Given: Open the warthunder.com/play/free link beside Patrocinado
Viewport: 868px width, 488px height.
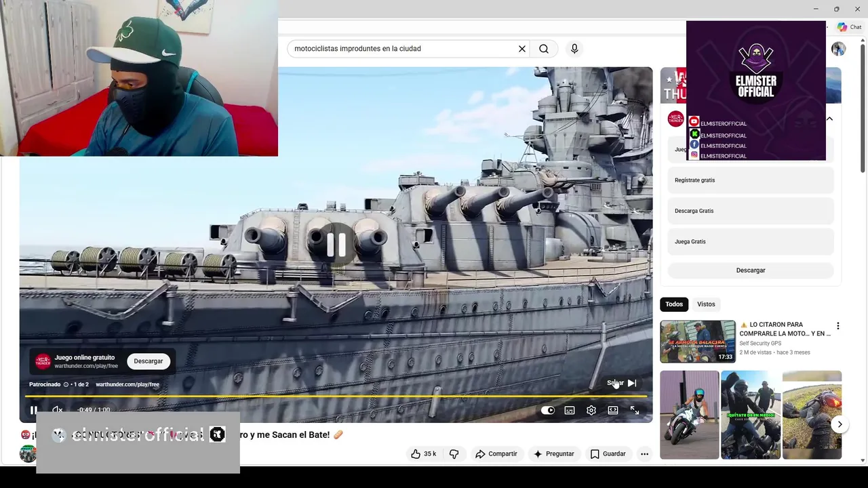Looking at the screenshot, I should pos(127,384).
